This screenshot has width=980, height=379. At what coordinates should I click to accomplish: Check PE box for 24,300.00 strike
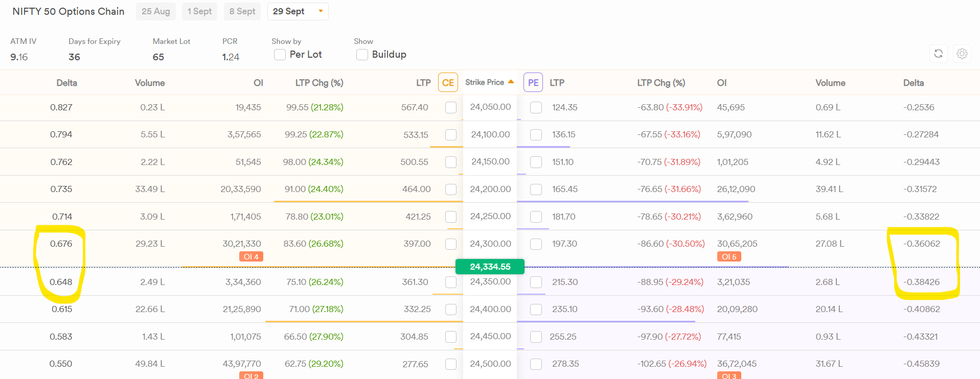(x=536, y=244)
